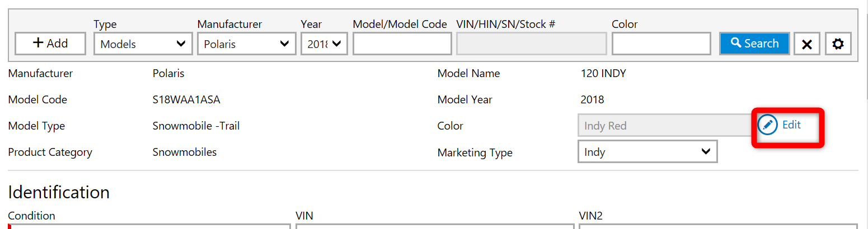Click the Color search input field
868x229 pixels.
[x=661, y=44]
